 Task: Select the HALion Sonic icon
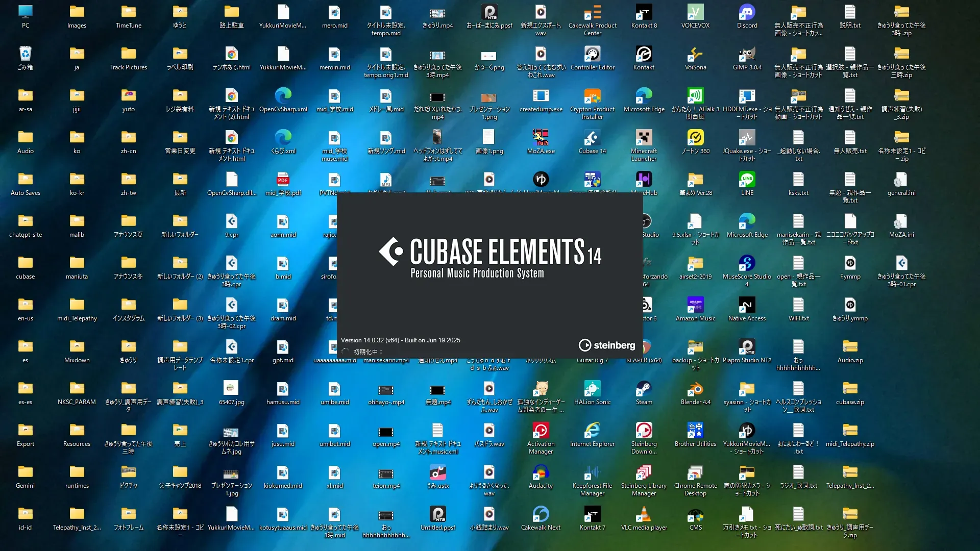coord(592,389)
